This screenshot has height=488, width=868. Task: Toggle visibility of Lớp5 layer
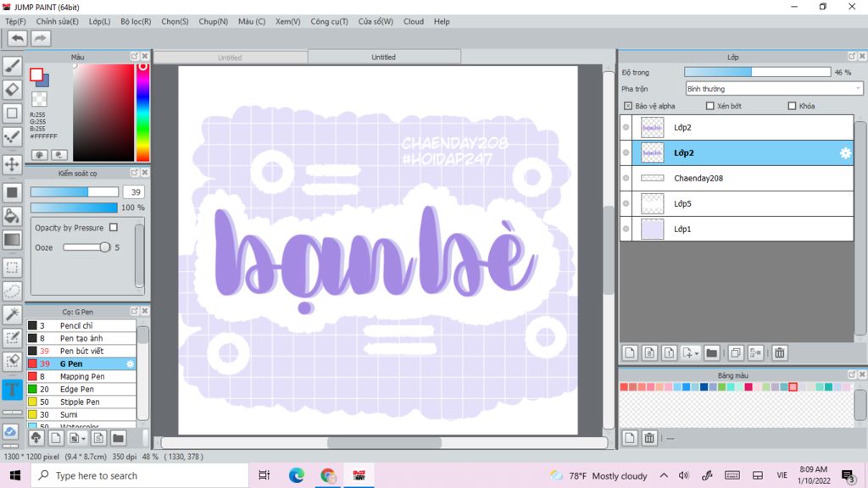click(626, 203)
